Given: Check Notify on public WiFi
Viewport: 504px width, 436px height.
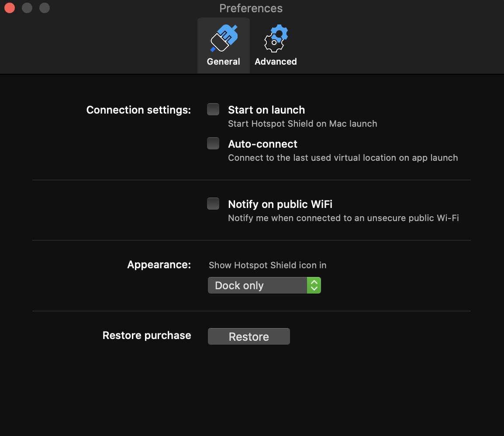Looking at the screenshot, I should [x=213, y=204].
